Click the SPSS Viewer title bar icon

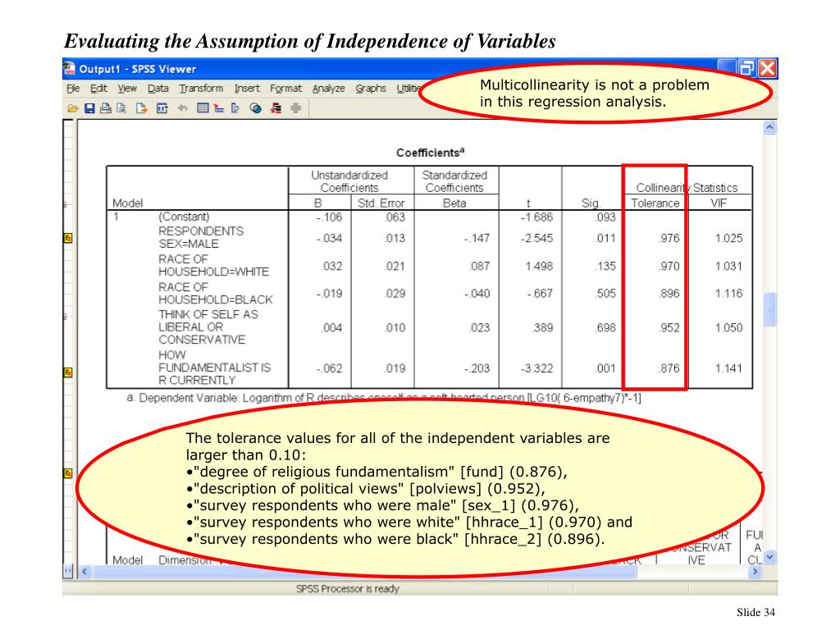coord(69,68)
